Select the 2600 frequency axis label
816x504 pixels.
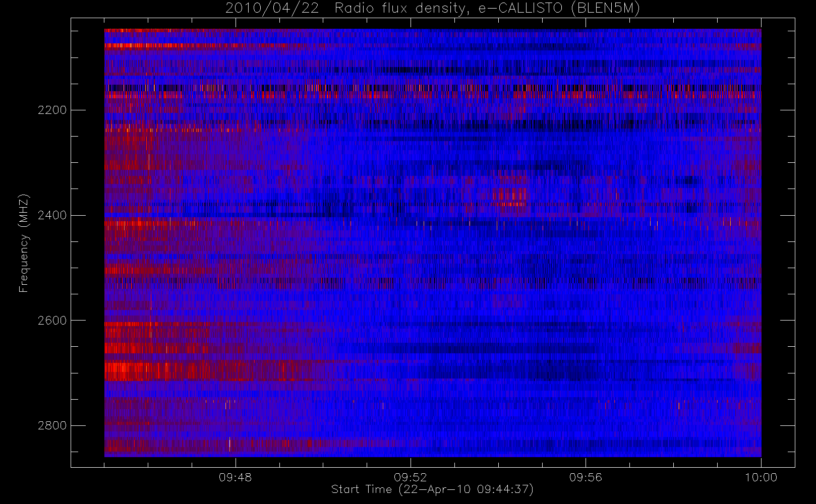pyautogui.click(x=52, y=321)
